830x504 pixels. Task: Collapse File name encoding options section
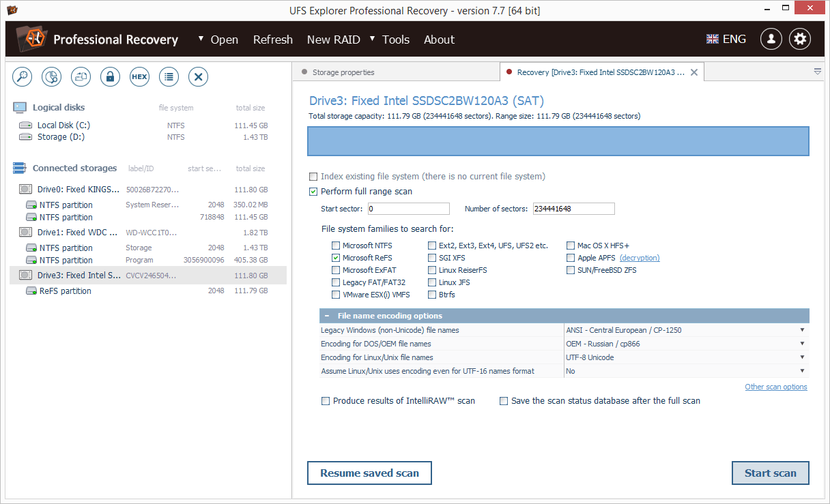click(327, 316)
